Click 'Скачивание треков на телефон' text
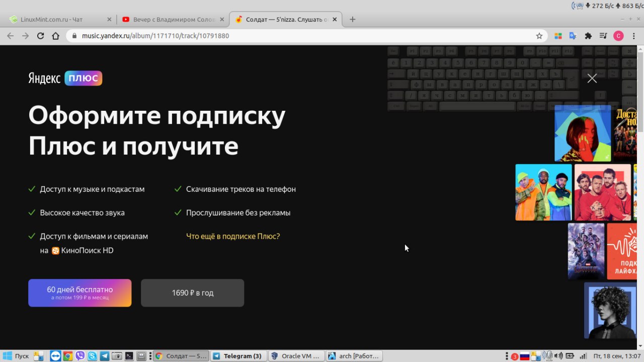644x362 pixels. pos(241,189)
